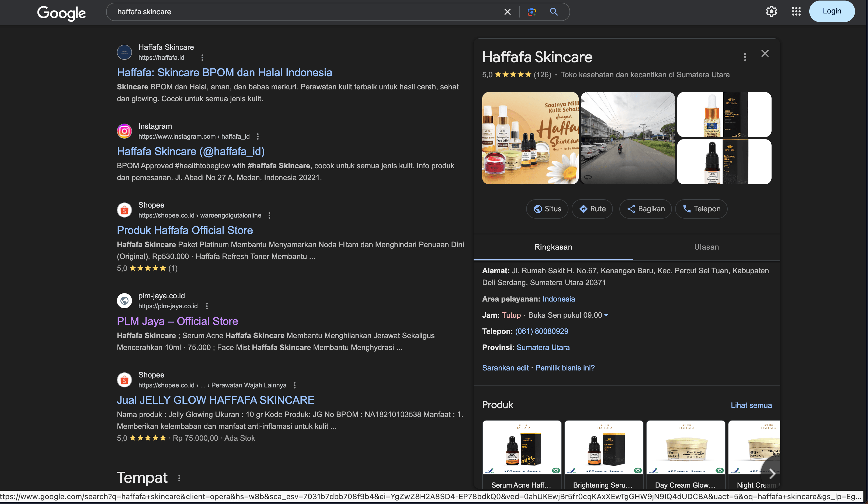
Task: Open Brightening Serum black bottle photo thumbnail
Action: click(724, 162)
